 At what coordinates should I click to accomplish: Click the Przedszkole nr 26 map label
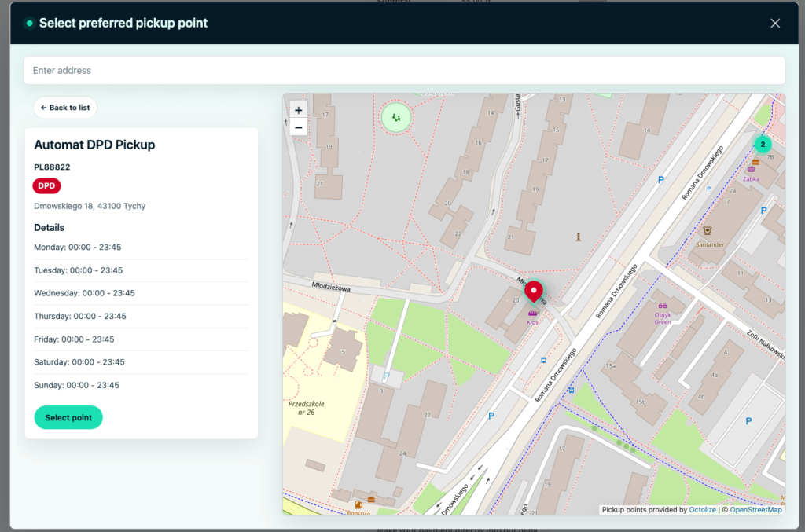306,408
